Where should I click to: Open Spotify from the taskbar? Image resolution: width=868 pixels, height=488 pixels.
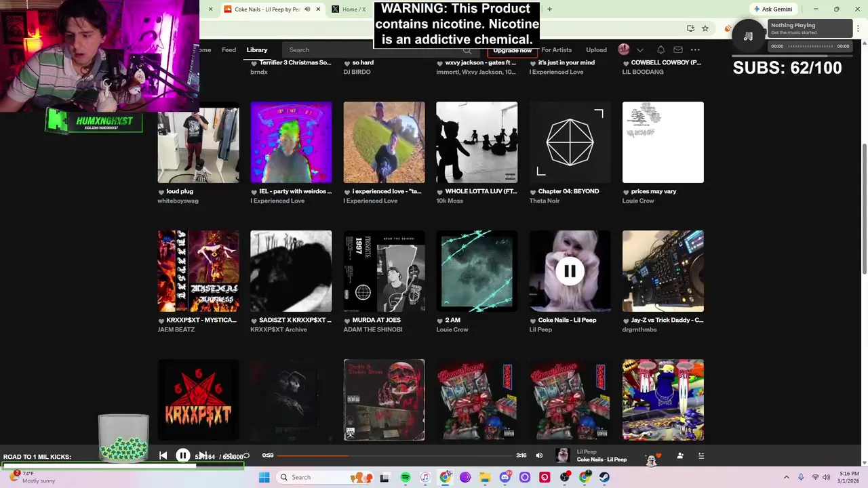pos(406,477)
